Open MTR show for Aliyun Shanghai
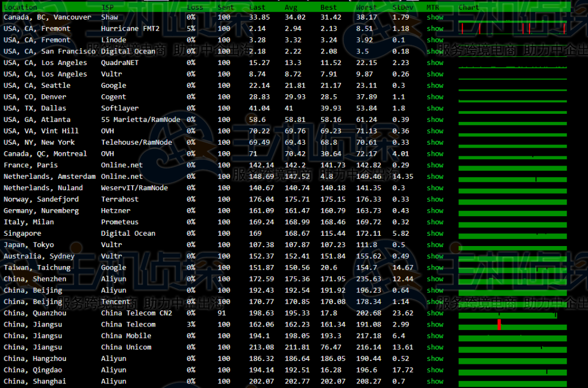This screenshot has width=588, height=388. [x=435, y=382]
